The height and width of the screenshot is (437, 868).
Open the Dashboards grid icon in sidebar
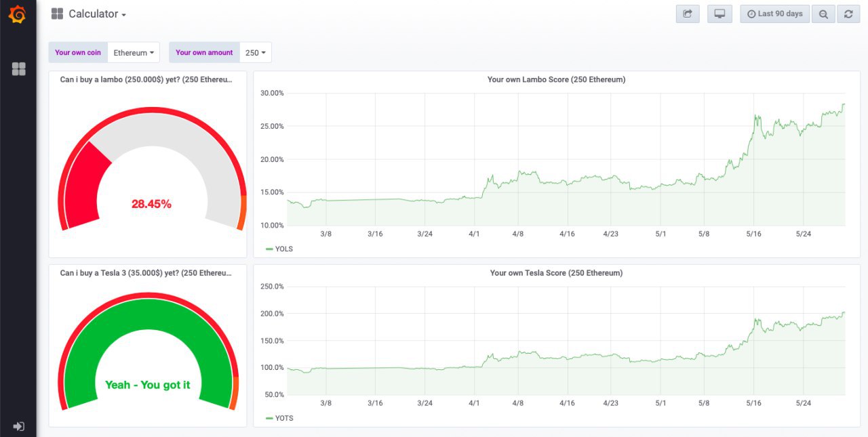[x=19, y=69]
